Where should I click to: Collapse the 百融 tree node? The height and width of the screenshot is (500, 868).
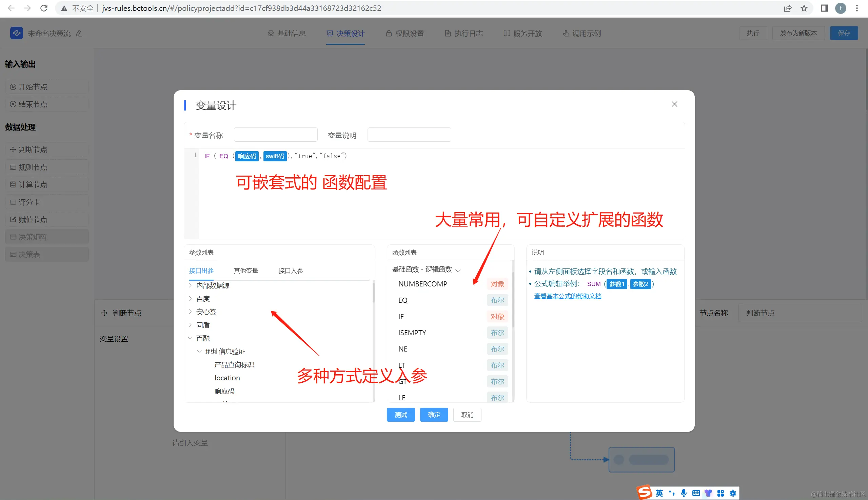[190, 338]
